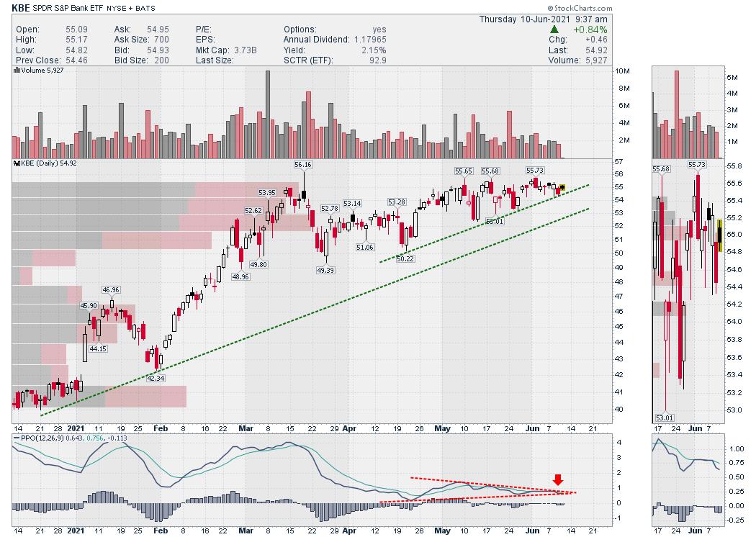This screenshot has width=756, height=537.
Task: Click the 42.34 low price label
Action: [156, 378]
